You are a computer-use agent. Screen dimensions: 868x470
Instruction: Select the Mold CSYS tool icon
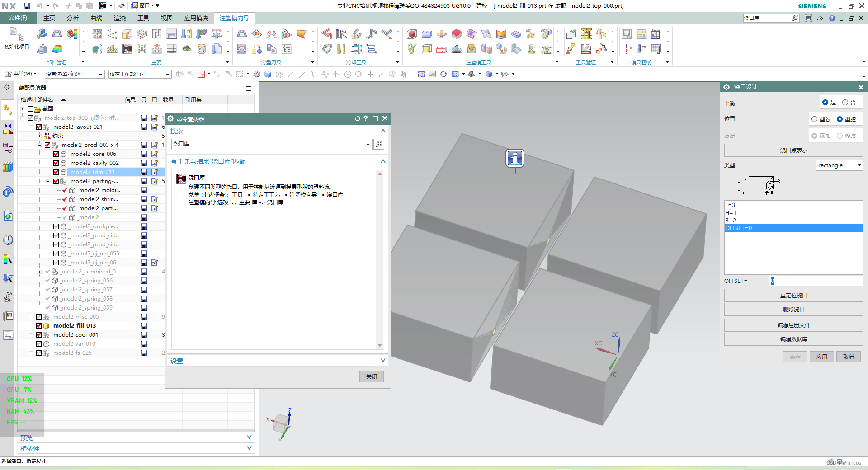(112, 34)
